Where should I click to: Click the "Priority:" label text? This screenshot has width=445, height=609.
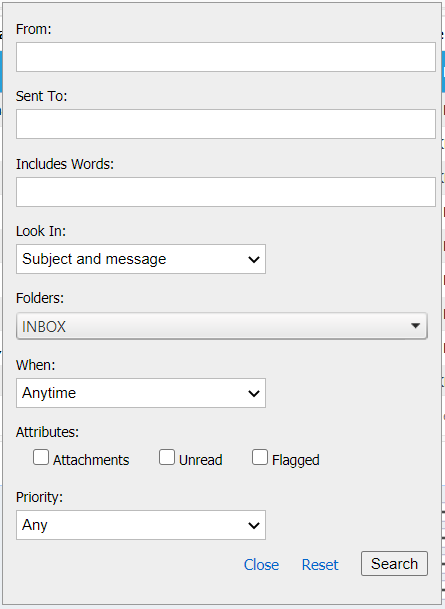point(39,498)
